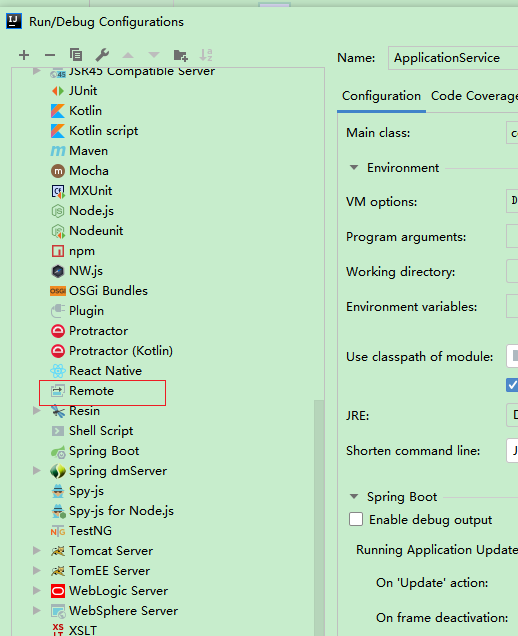The height and width of the screenshot is (636, 518).
Task: Select Spy-js list item
Action: click(86, 491)
